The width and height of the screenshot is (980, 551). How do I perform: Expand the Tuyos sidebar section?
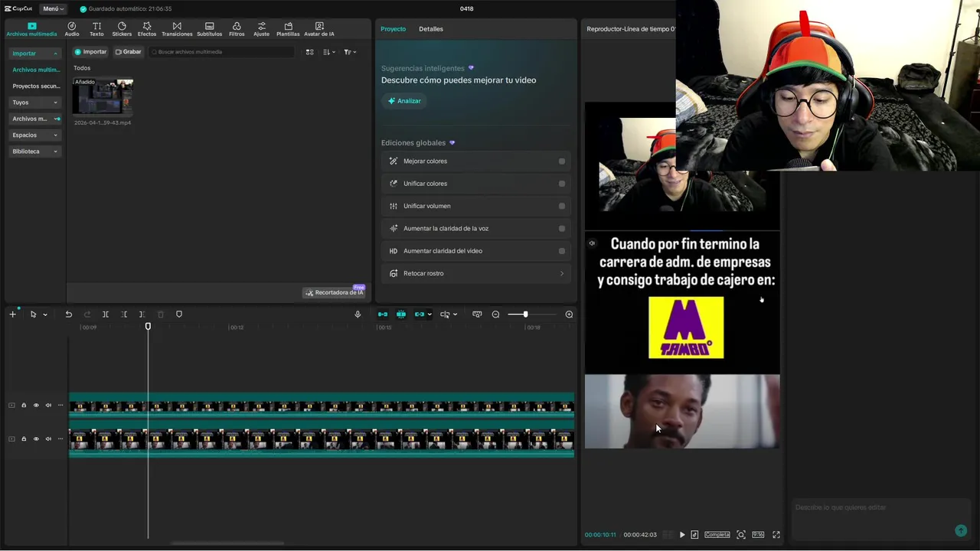click(x=34, y=103)
